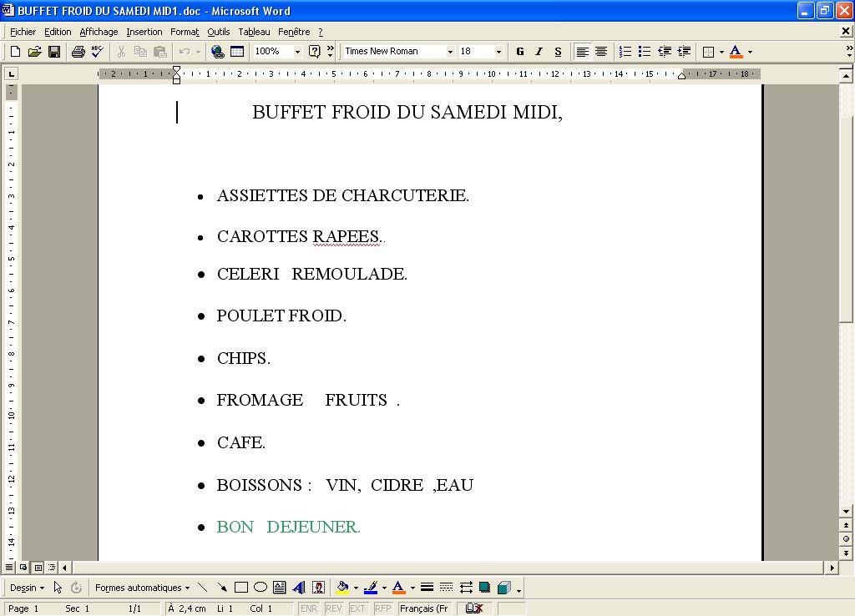Toggle italic formatting (I button)
The width and height of the screenshot is (855, 616).
539,52
